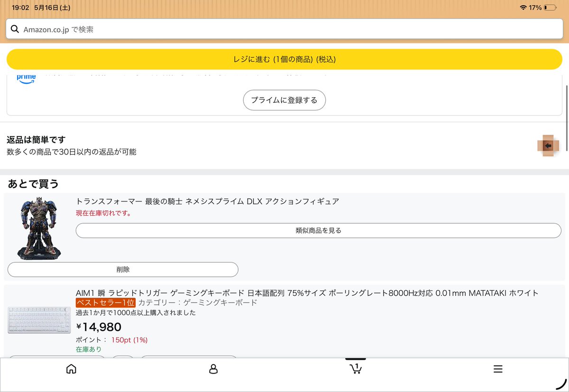
Task: Open the prime logo
Action: tap(26, 79)
